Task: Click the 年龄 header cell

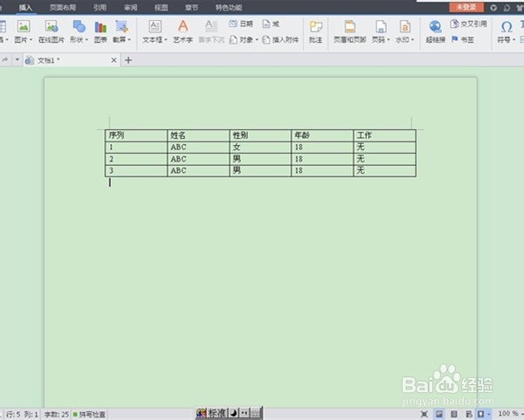Action: [x=322, y=135]
